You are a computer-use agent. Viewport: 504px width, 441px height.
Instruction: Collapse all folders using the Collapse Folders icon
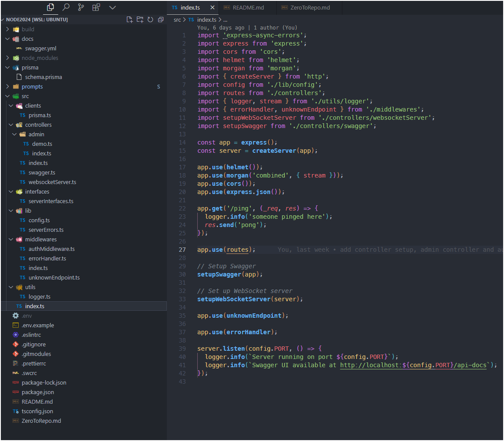point(160,19)
